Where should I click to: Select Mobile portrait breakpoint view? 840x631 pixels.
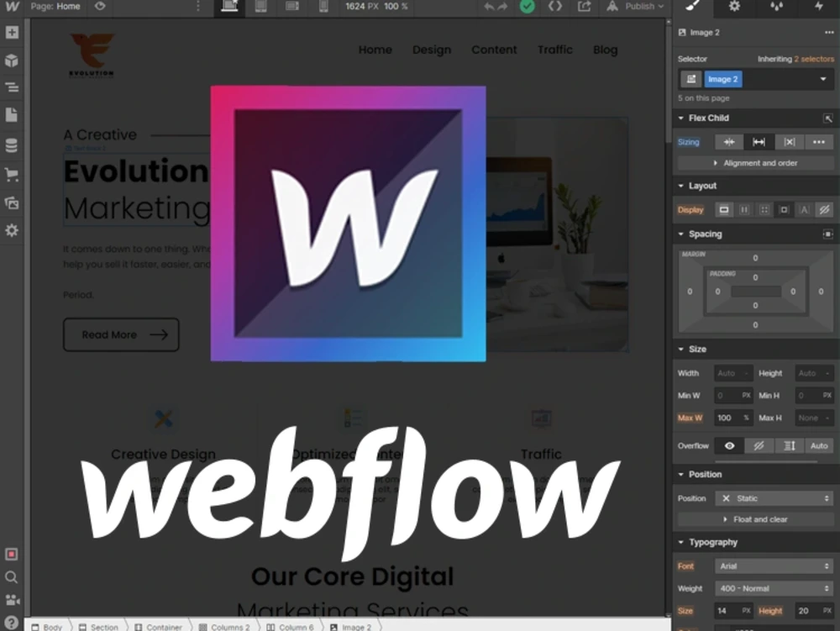[323, 7]
